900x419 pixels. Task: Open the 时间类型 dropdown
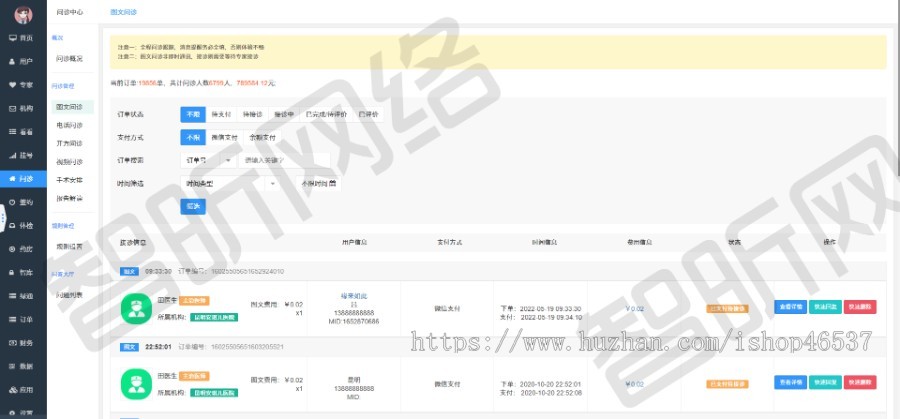tap(230, 184)
